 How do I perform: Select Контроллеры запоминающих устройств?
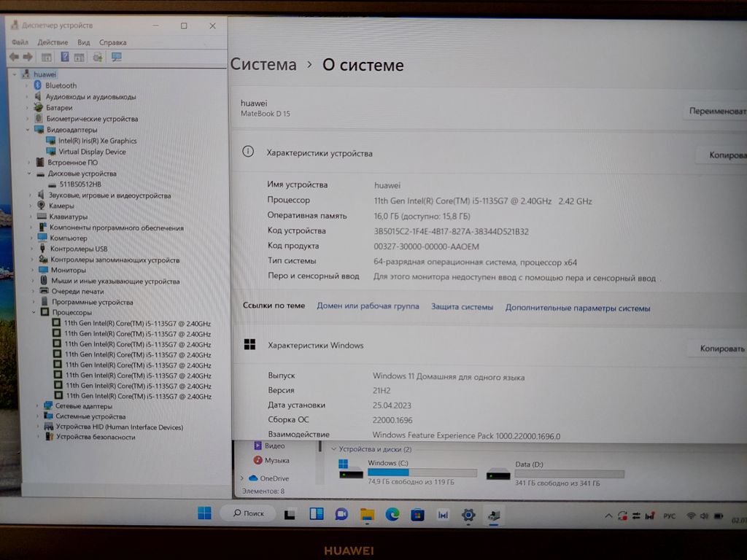(115, 260)
